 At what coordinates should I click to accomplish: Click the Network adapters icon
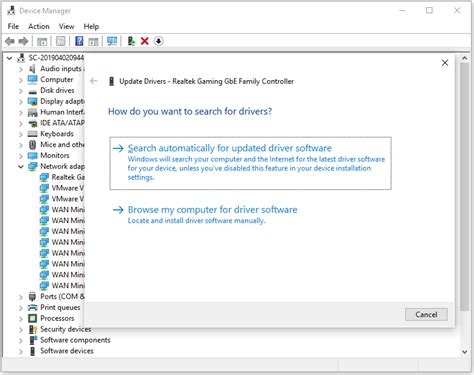point(32,167)
